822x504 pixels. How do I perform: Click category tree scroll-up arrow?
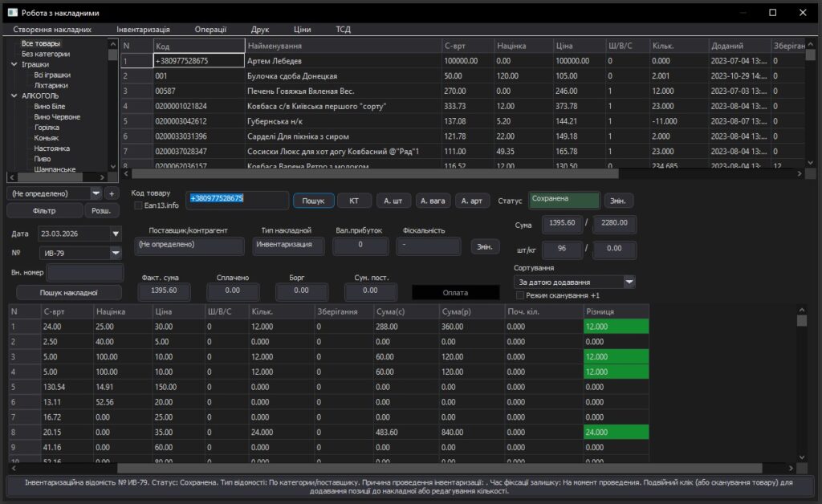113,43
